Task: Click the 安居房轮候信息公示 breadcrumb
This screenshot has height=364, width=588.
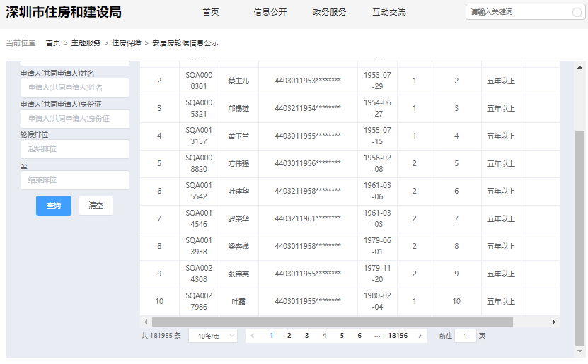Action: [185, 42]
